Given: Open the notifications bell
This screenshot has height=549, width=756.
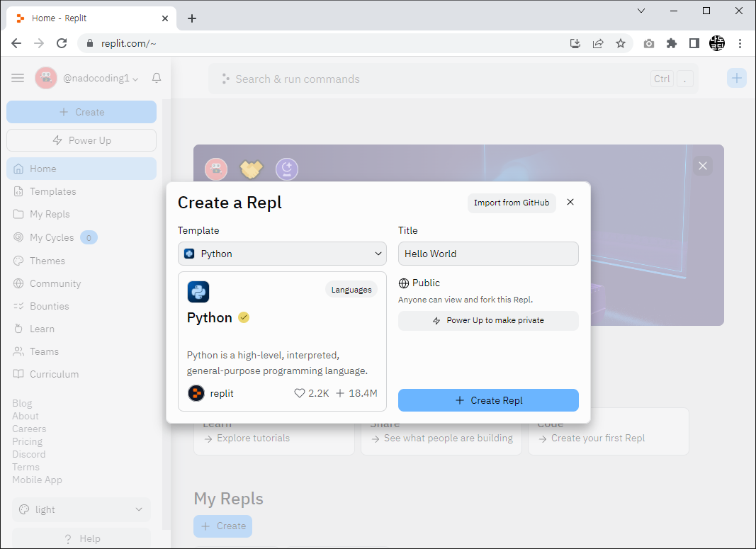Looking at the screenshot, I should pyautogui.click(x=156, y=78).
